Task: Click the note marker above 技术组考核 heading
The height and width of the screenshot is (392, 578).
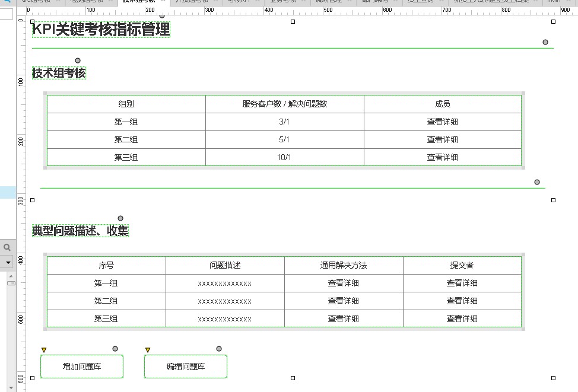Action: [78, 60]
